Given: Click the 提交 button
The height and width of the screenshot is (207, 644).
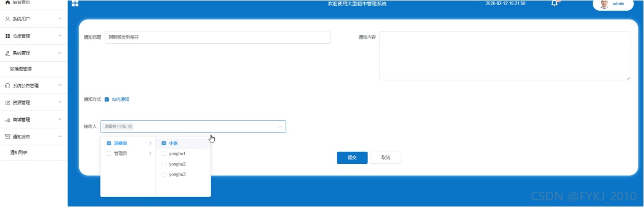Looking at the screenshot, I should coord(352,158).
